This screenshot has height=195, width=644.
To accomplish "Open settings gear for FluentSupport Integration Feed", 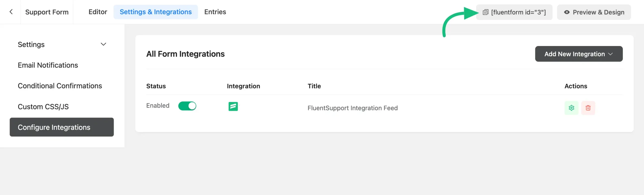I will (571, 108).
